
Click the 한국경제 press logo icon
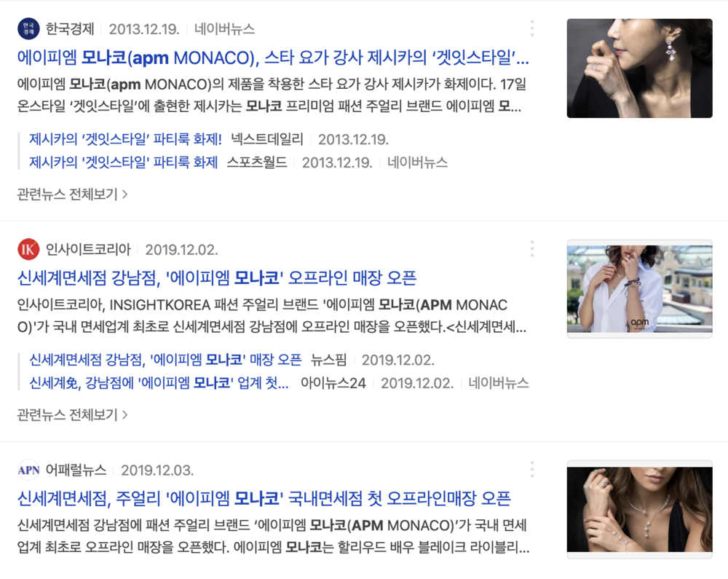[x=28, y=29]
